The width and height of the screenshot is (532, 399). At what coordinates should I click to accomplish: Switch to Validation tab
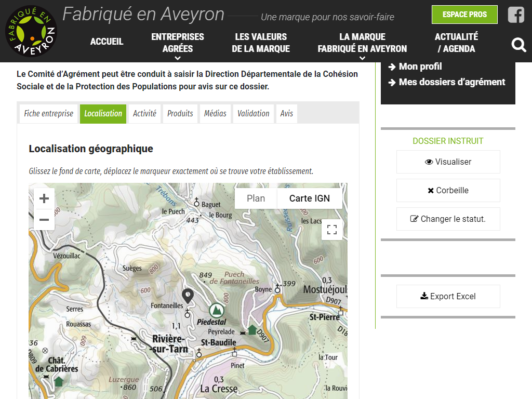pyautogui.click(x=254, y=114)
